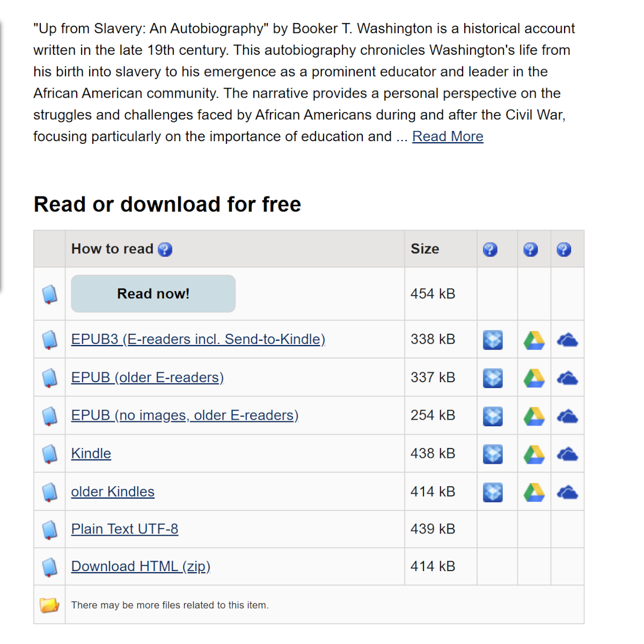
Task: Click the 338 kB size cell
Action: point(441,339)
